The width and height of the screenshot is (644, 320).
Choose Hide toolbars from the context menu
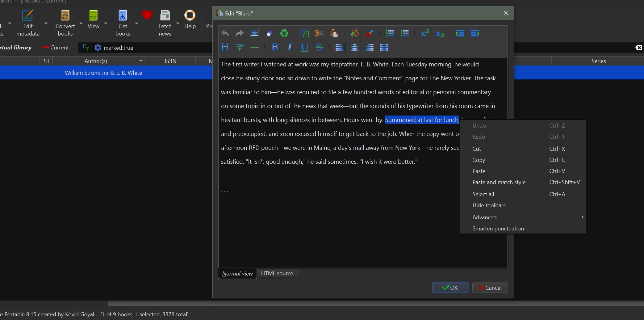point(523,205)
